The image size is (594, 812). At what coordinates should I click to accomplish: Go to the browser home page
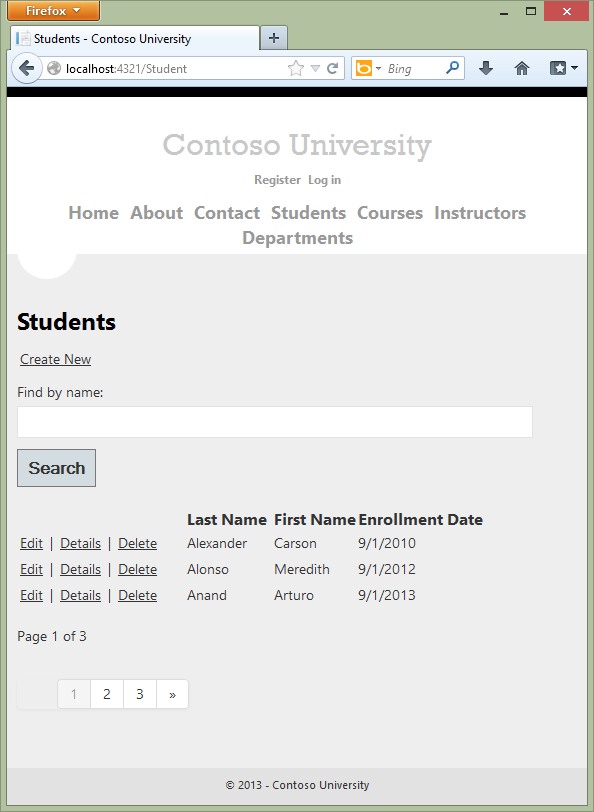[x=522, y=68]
